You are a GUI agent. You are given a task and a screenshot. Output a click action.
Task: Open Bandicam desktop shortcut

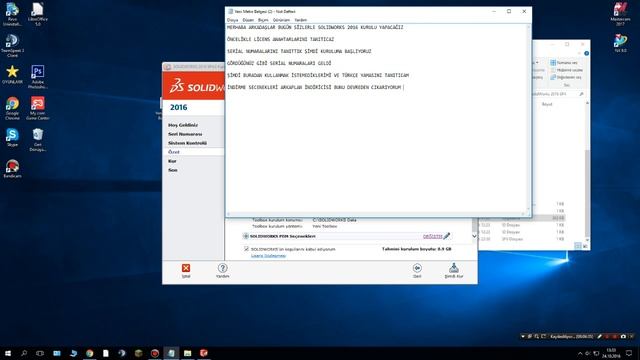click(x=12, y=169)
